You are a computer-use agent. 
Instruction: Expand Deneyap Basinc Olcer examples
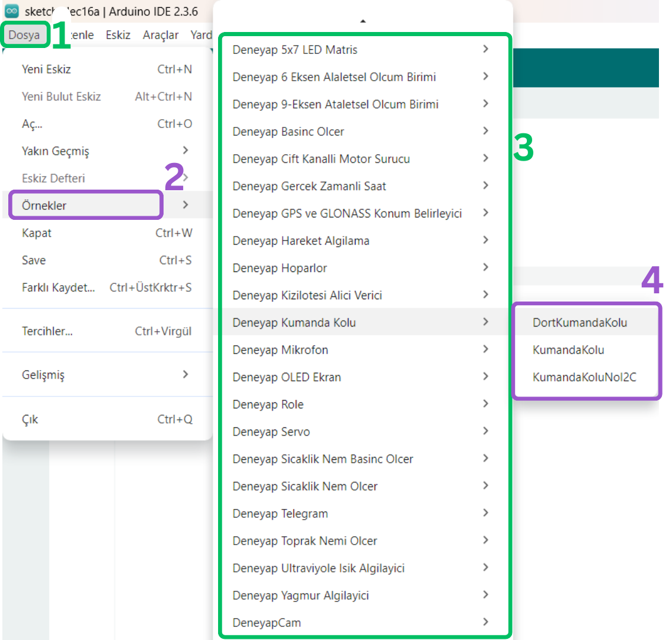point(364,132)
